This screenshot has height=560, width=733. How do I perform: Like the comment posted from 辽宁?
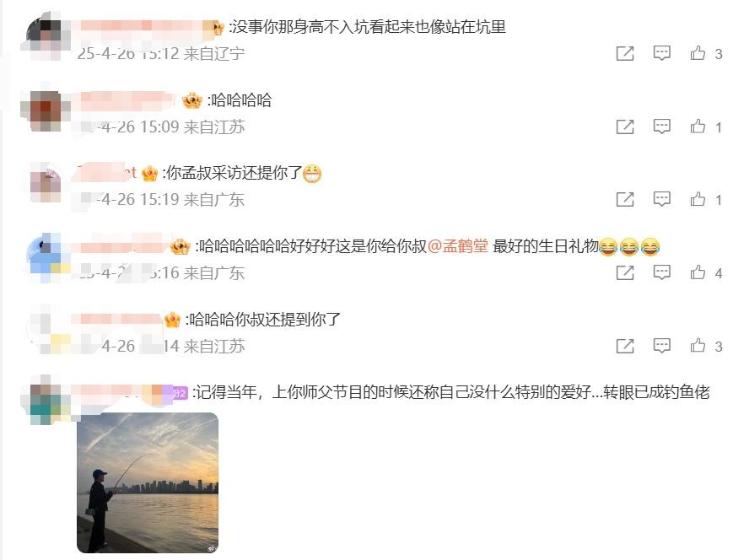(x=698, y=53)
